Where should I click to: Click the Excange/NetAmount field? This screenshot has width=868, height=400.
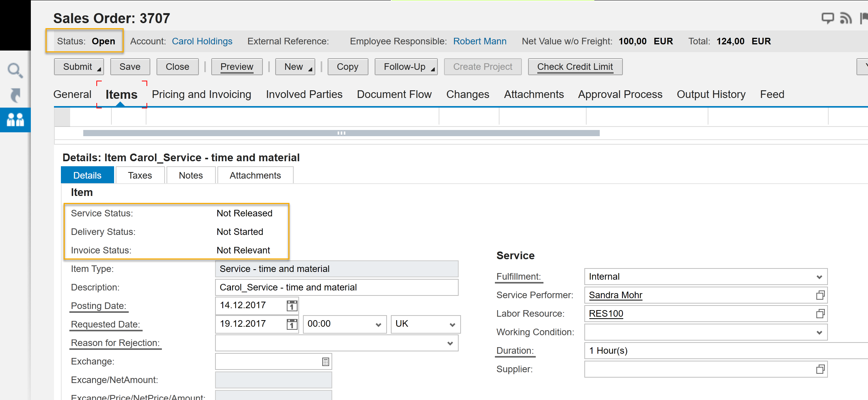[x=273, y=380]
